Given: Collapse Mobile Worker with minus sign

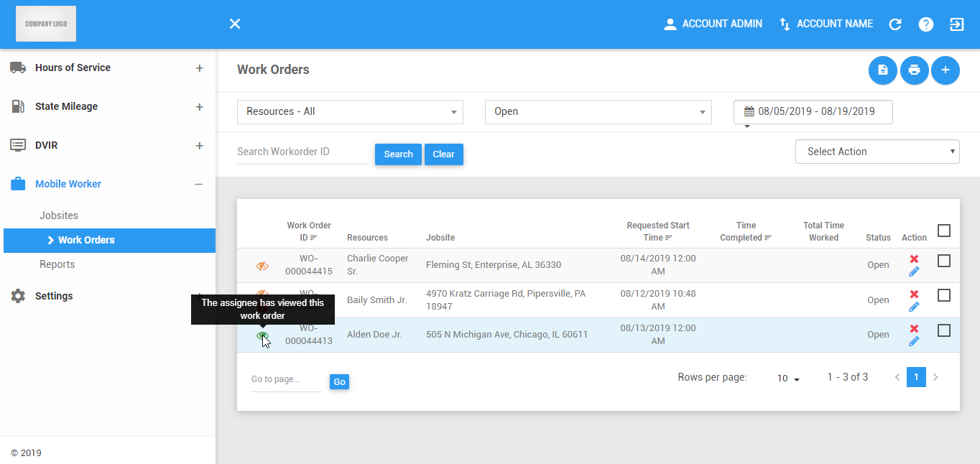Looking at the screenshot, I should [199, 184].
